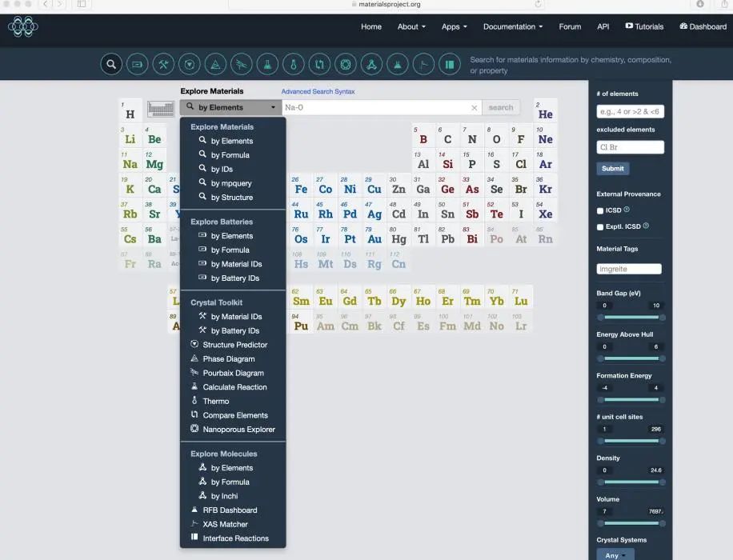Go to Home in the navbar
The width and height of the screenshot is (733, 560).
[x=371, y=26]
